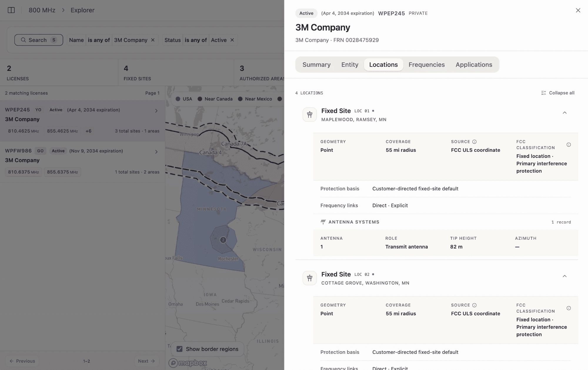Open the Mapbox logo link
The image size is (588, 370).
pyautogui.click(x=188, y=363)
